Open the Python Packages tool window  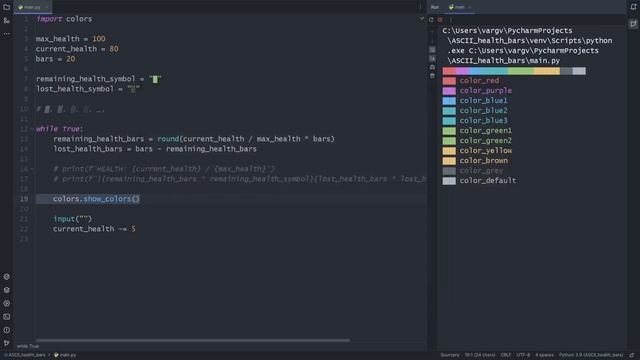coord(7,277)
